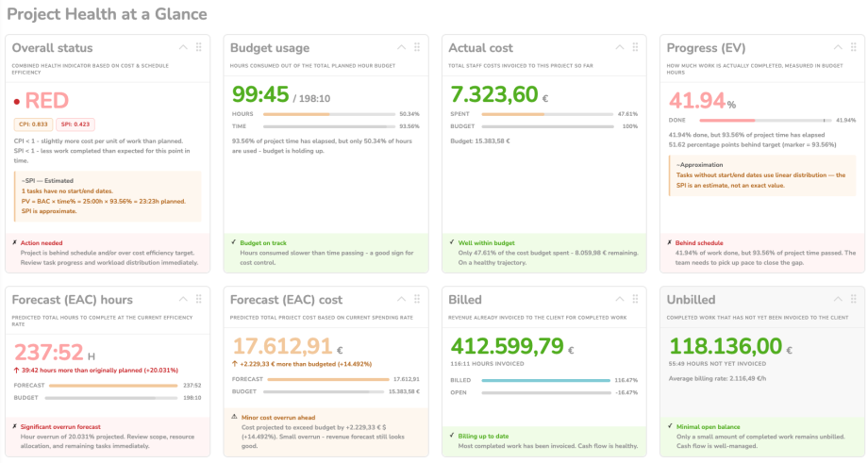868x463 pixels.
Task: Grab the Forecast (EAC) hours drag handle
Action: pos(199,299)
